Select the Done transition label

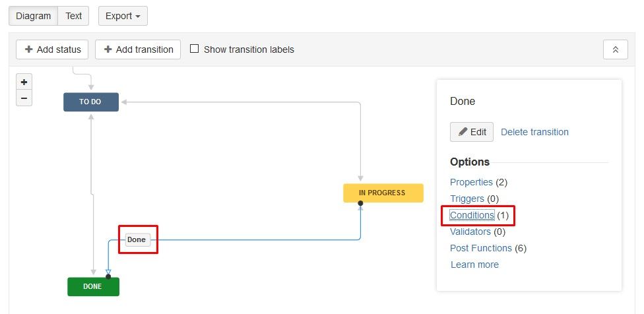[x=137, y=239]
